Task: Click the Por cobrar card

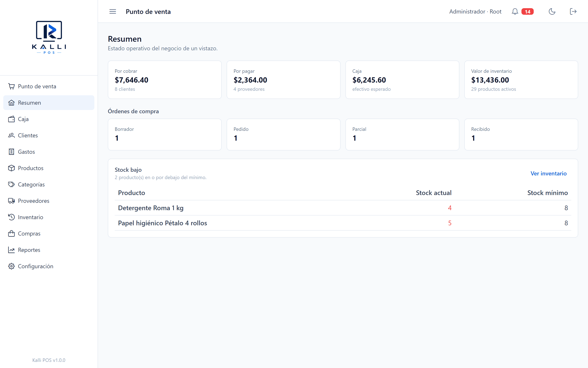Action: tap(165, 80)
